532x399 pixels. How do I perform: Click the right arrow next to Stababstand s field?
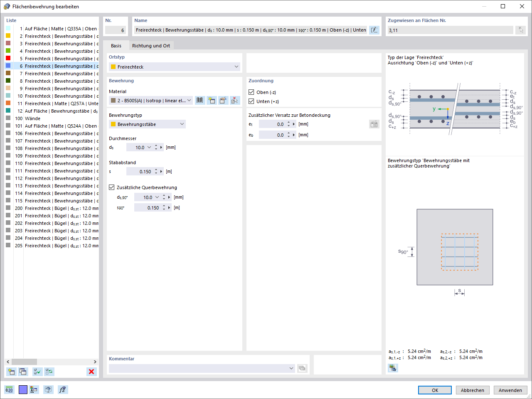click(161, 171)
